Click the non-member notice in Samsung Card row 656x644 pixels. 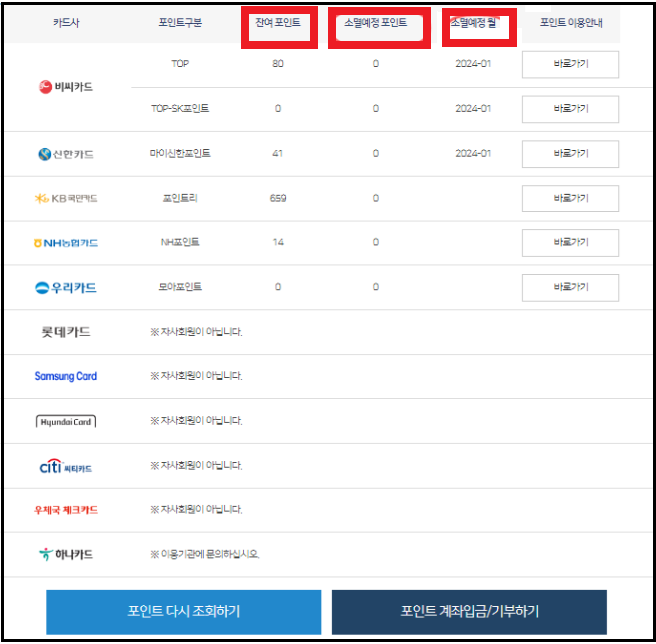[196, 376]
